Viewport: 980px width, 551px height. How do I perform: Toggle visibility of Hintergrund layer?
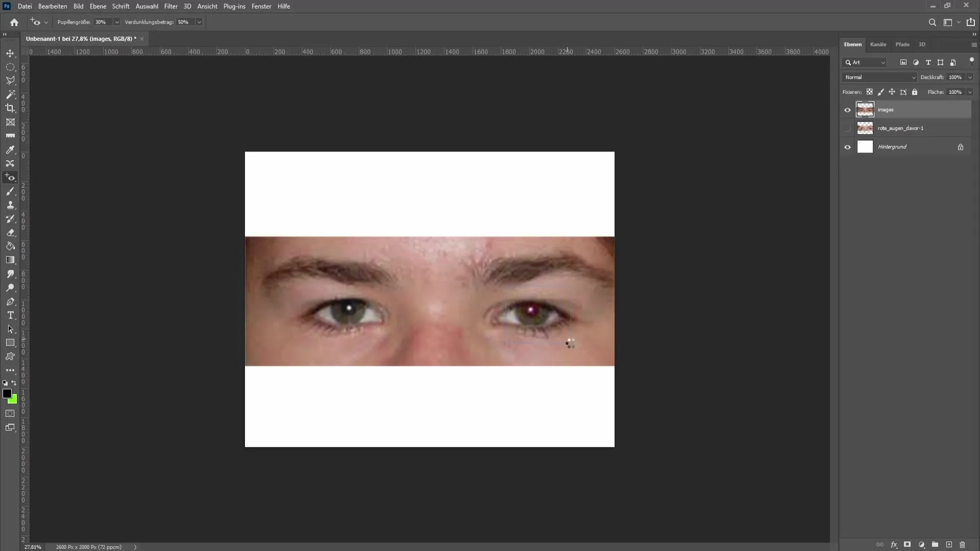(847, 146)
